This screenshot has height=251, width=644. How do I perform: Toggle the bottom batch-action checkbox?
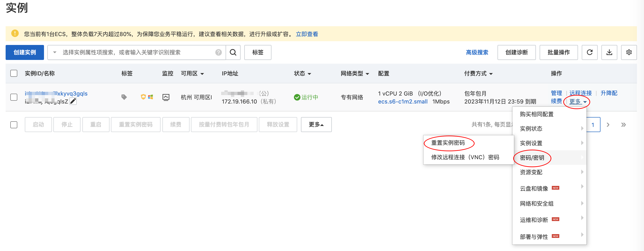[14, 125]
